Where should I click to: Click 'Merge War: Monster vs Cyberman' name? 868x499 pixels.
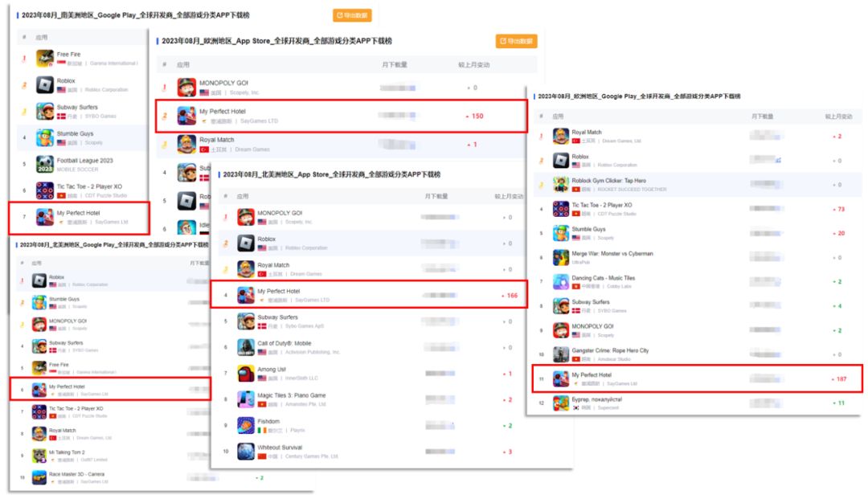point(612,253)
